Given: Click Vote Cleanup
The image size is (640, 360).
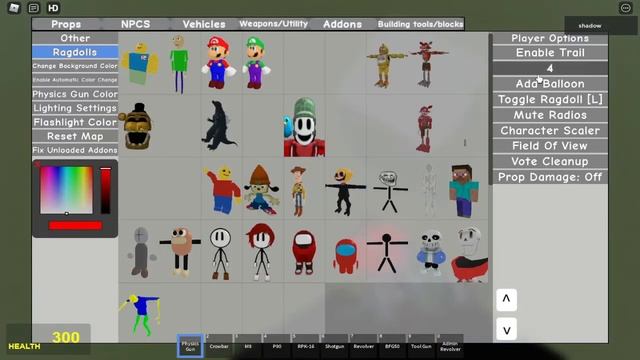Looking at the screenshot, I should coord(550,161).
